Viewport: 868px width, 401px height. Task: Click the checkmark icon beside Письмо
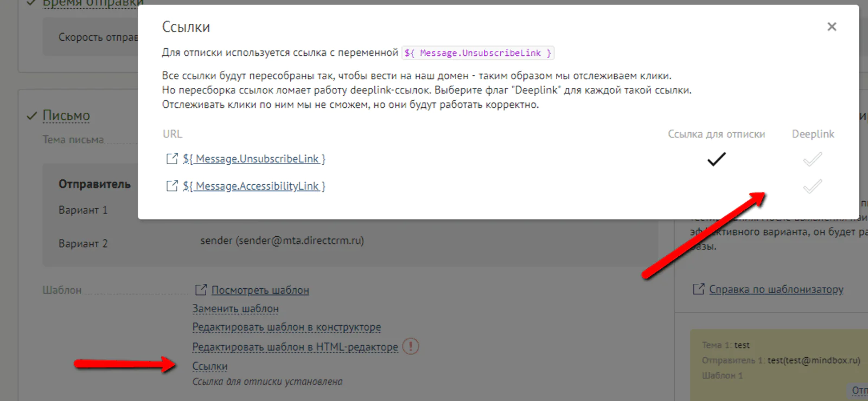[x=32, y=115]
